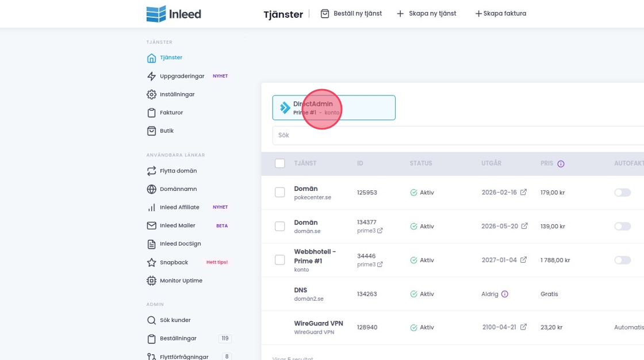Click the external link icon next to 2026-02-16
Viewport: 644px width, 360px height.
click(523, 193)
